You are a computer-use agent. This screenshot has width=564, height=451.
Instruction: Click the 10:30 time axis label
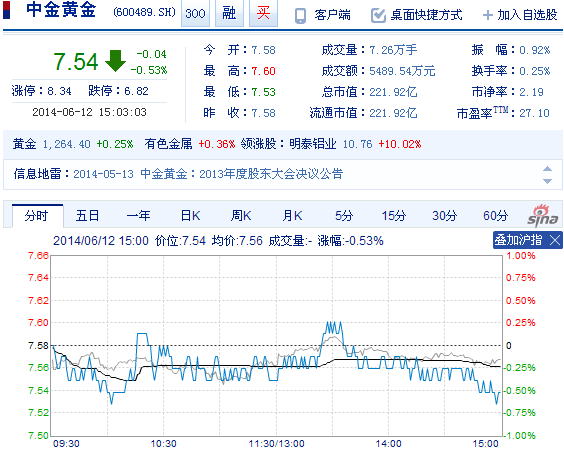point(163,443)
